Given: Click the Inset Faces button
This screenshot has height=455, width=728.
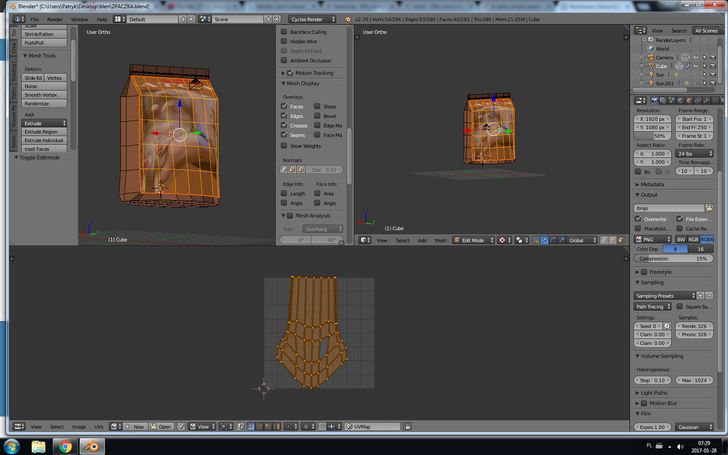Looking at the screenshot, I should coord(45,149).
